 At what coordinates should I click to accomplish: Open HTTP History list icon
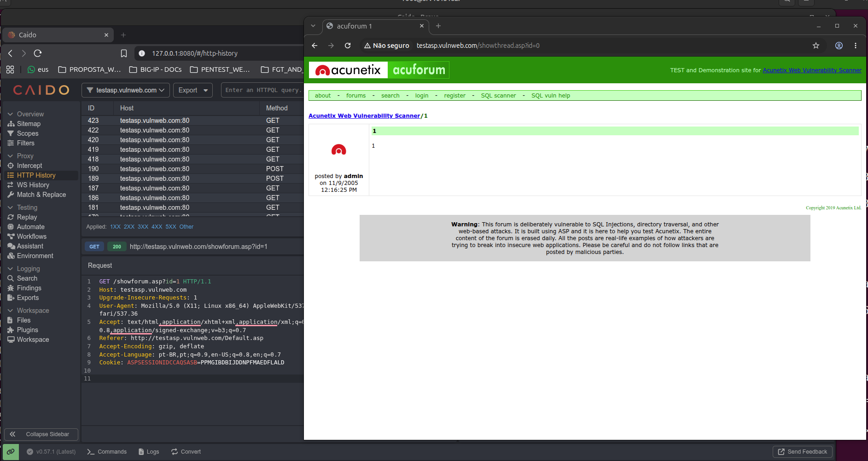(x=11, y=175)
